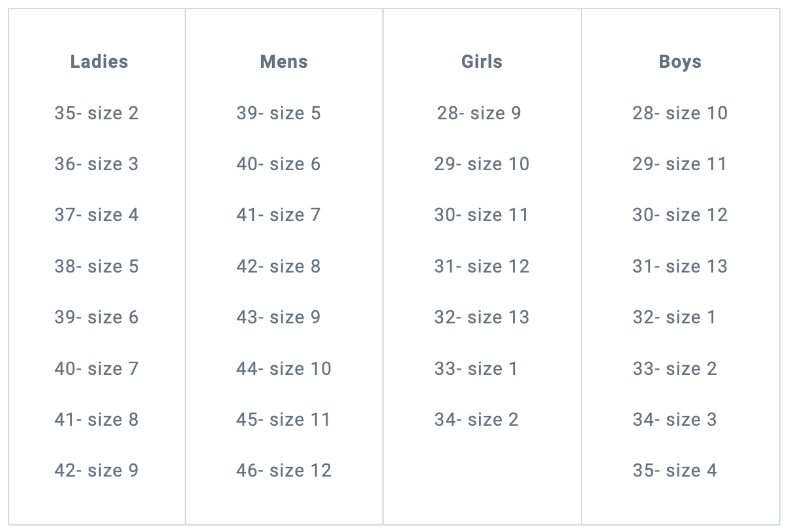Select Ladies 38- size 5 entry
Viewport: 787px width, 532px height.
tap(97, 266)
